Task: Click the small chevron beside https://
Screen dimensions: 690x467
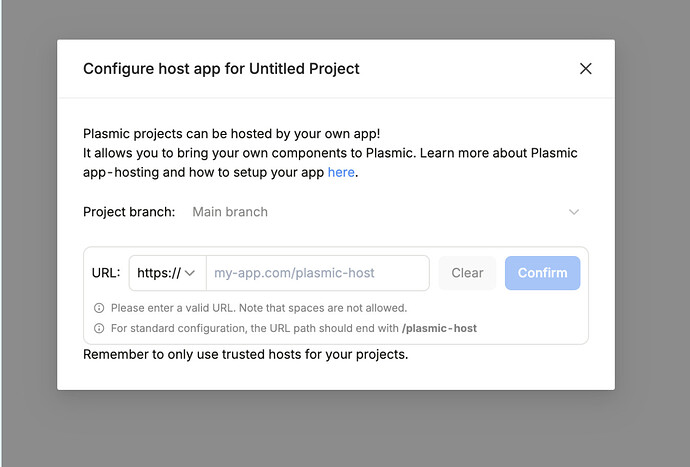Action: [x=190, y=273]
